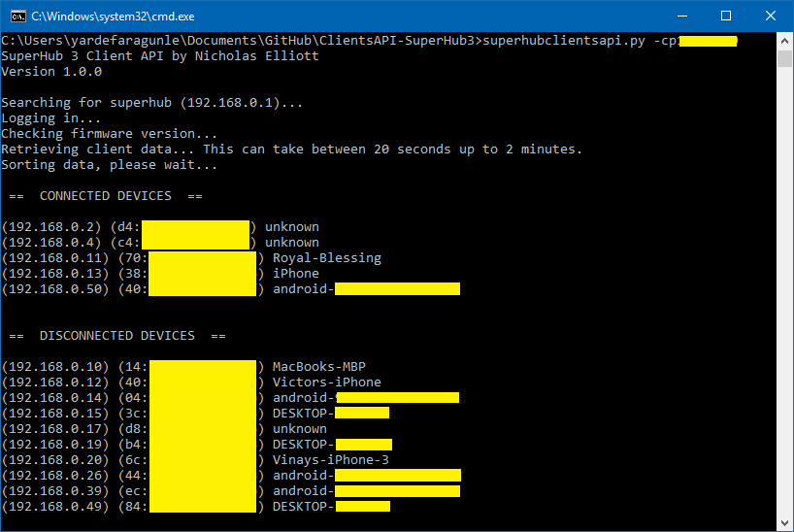Image resolution: width=794 pixels, height=532 pixels.
Task: Click the command superhubclientsapi.py
Action: pyautogui.click(x=564, y=41)
